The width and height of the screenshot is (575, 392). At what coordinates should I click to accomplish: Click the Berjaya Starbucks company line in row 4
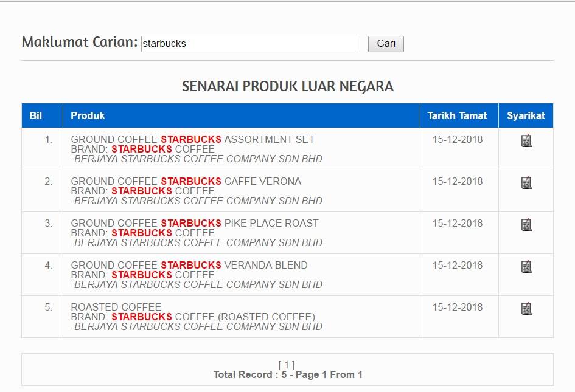(x=197, y=284)
